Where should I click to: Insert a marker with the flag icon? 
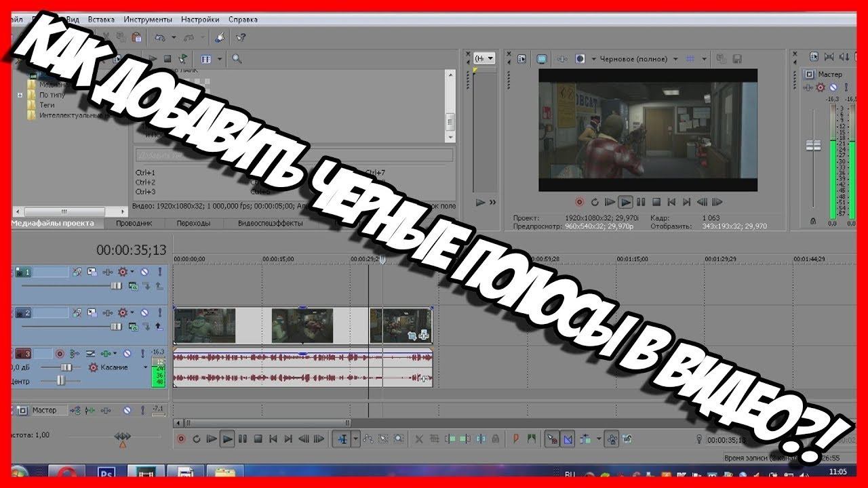tap(516, 439)
